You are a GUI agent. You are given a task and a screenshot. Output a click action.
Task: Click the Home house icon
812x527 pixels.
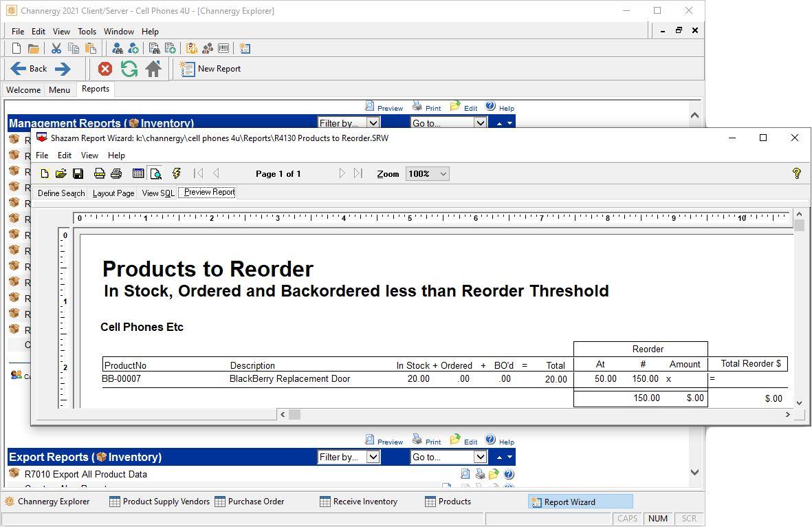pos(153,69)
